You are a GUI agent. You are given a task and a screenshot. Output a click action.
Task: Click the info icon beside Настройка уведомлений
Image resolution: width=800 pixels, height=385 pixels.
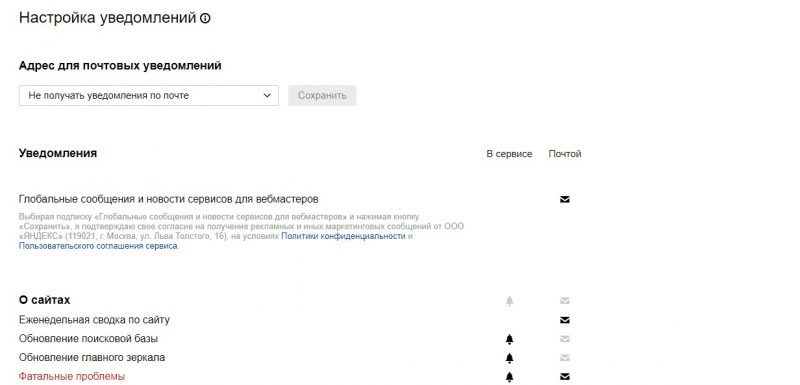tap(205, 19)
